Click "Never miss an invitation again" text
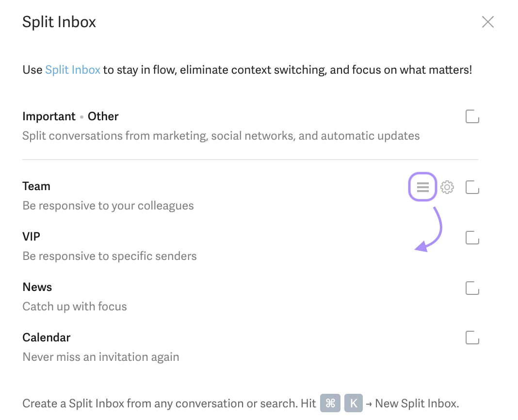The width and height of the screenshot is (518, 420). click(x=101, y=357)
